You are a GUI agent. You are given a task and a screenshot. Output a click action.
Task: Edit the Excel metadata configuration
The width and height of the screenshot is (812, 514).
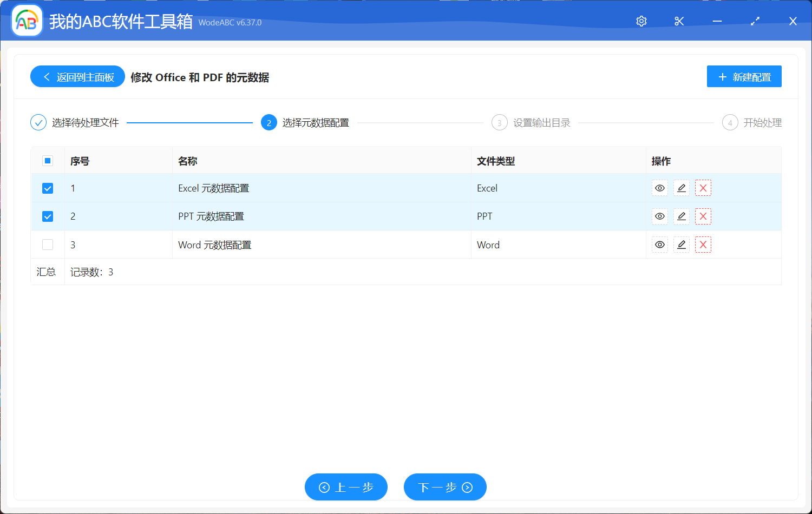tap(682, 188)
